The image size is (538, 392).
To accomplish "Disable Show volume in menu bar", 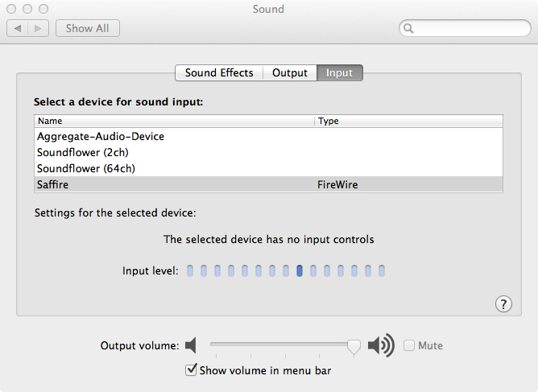I will pos(191,370).
